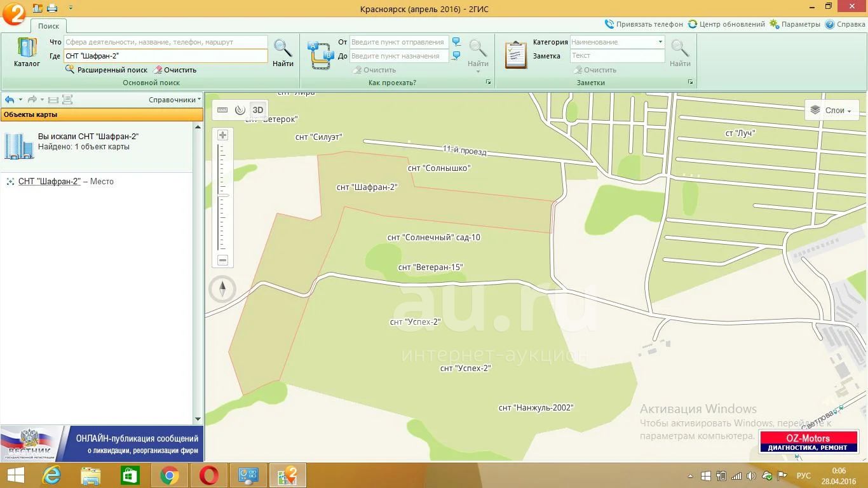The image size is (868, 488).
Task: Clear the route fields with Очистить
Action: point(375,70)
